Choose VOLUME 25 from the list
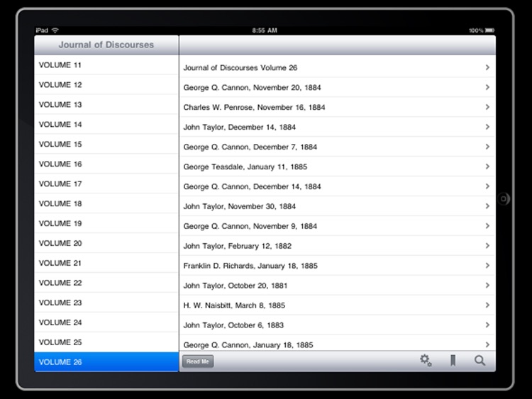532x399 pixels. [x=106, y=342]
